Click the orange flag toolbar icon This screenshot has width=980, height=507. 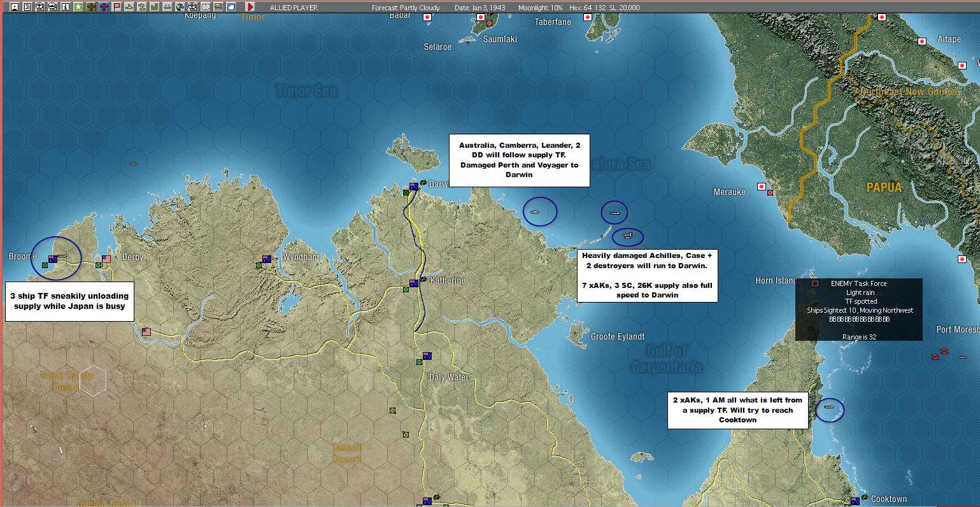coord(116,7)
